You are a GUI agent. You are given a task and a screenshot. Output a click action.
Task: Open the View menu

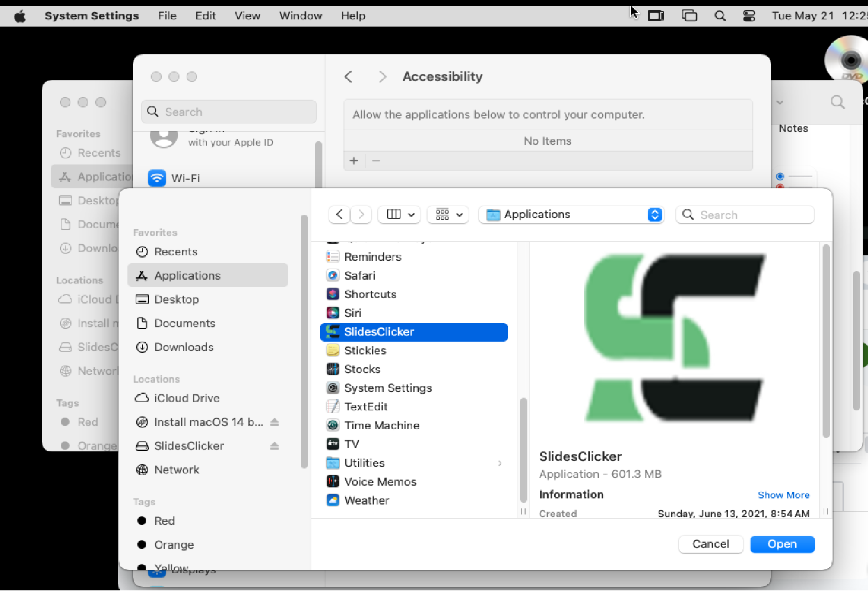pyautogui.click(x=248, y=16)
